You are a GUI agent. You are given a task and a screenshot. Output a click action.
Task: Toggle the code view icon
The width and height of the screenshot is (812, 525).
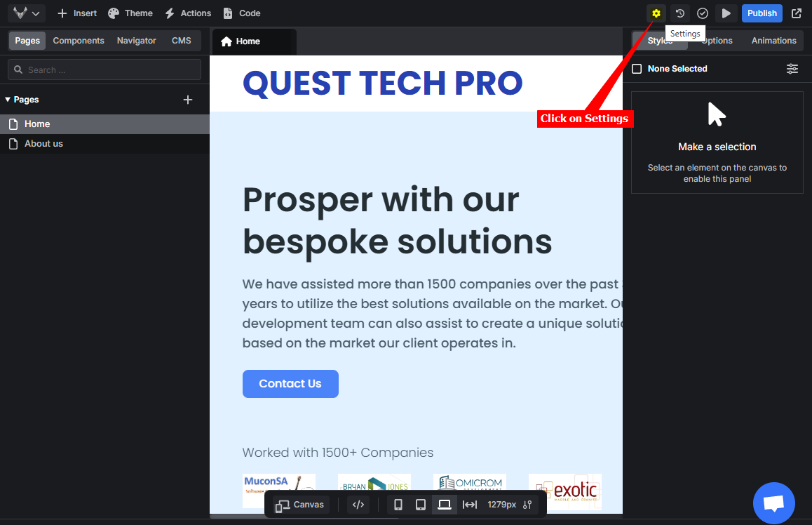358,504
